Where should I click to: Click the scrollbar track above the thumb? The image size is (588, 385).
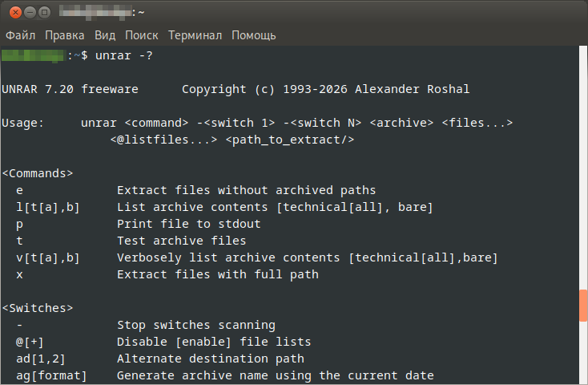click(x=583, y=160)
